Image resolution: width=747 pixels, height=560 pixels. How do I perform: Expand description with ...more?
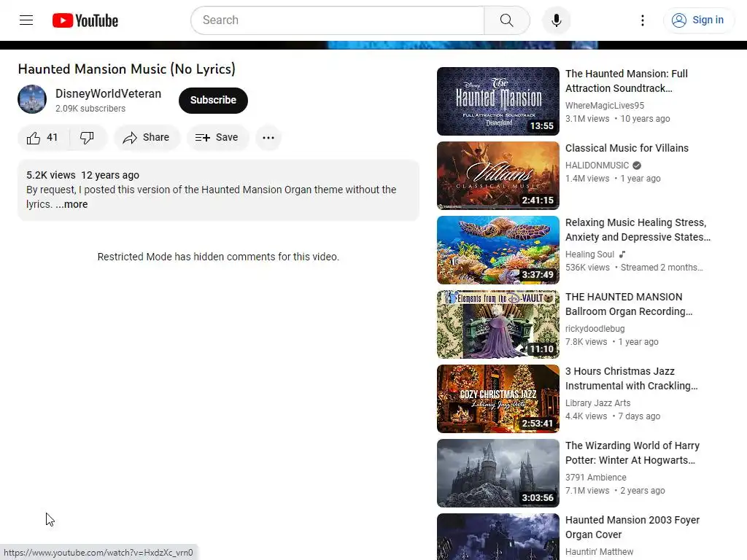[71, 204]
